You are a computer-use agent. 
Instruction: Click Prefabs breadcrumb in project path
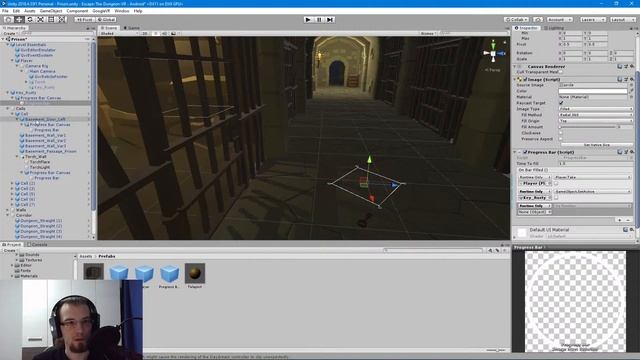click(x=107, y=256)
